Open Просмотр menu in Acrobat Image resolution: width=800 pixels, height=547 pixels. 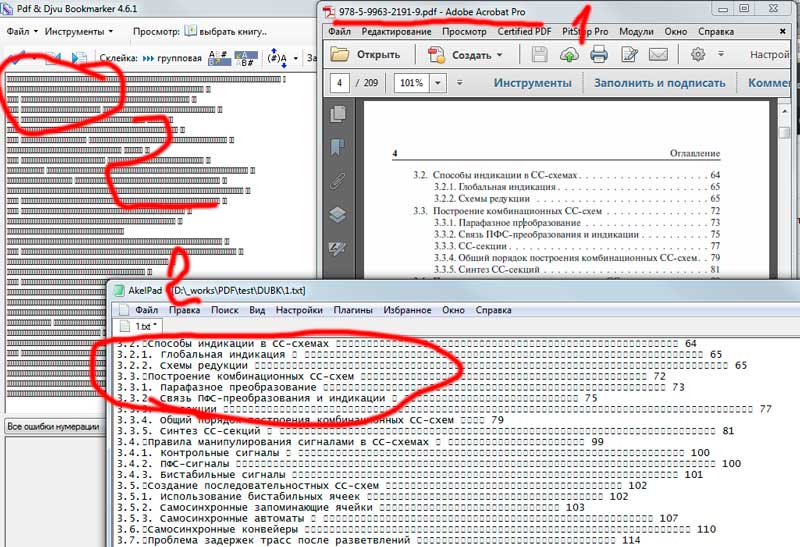click(x=464, y=32)
